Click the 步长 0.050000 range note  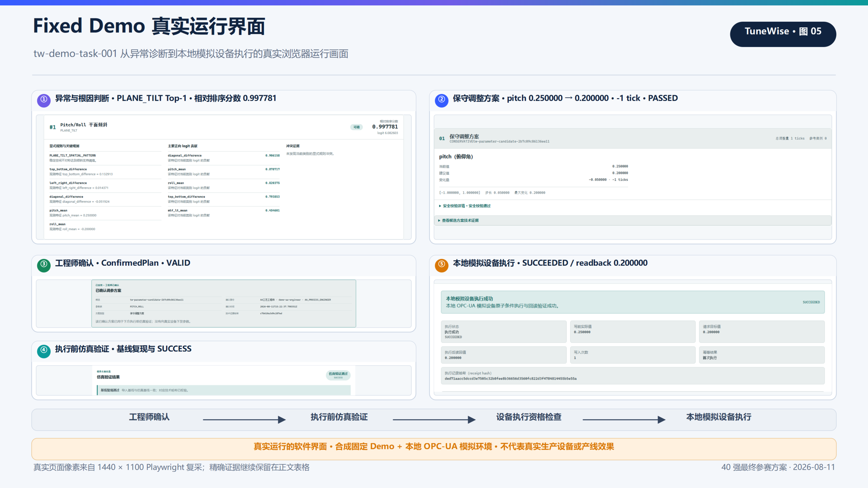(x=497, y=193)
